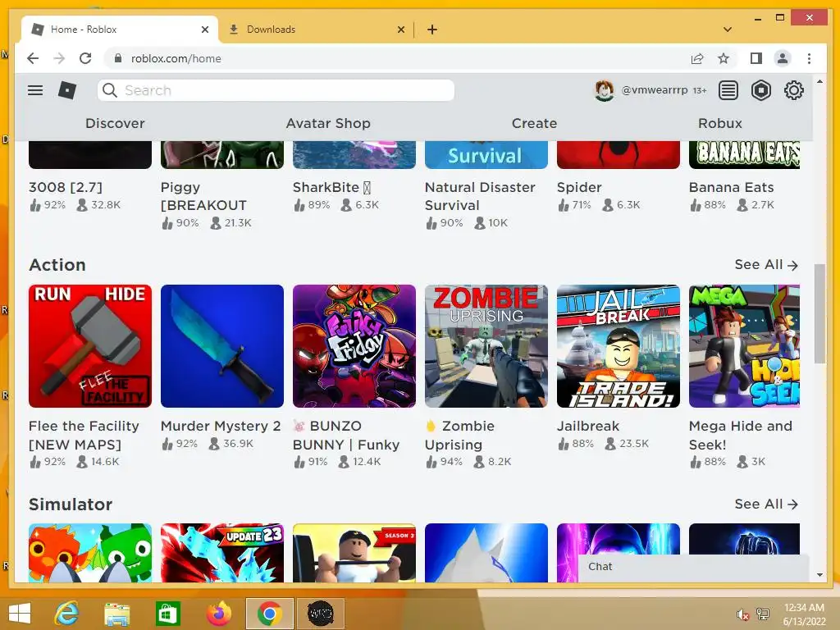Image resolution: width=840 pixels, height=630 pixels.
Task: Click the scrollbar down arrow
Action: pyautogui.click(x=819, y=575)
